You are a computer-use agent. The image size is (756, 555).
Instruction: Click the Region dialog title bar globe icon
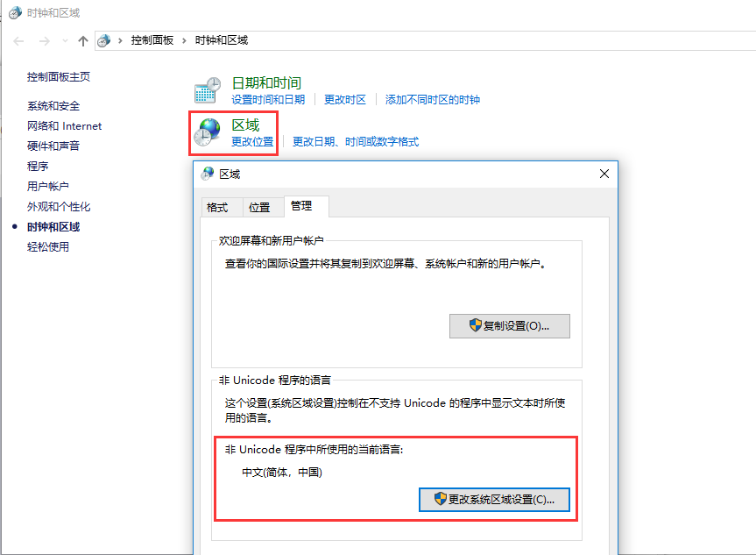[208, 174]
